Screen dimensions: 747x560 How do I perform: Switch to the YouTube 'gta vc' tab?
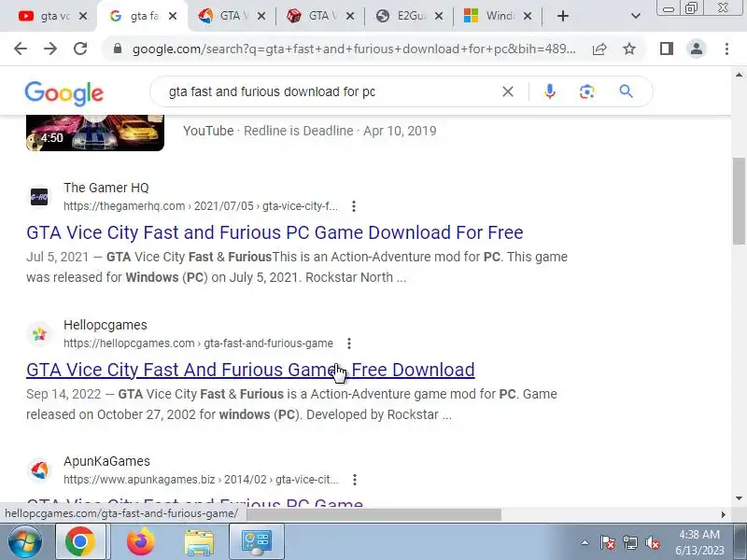[44, 16]
